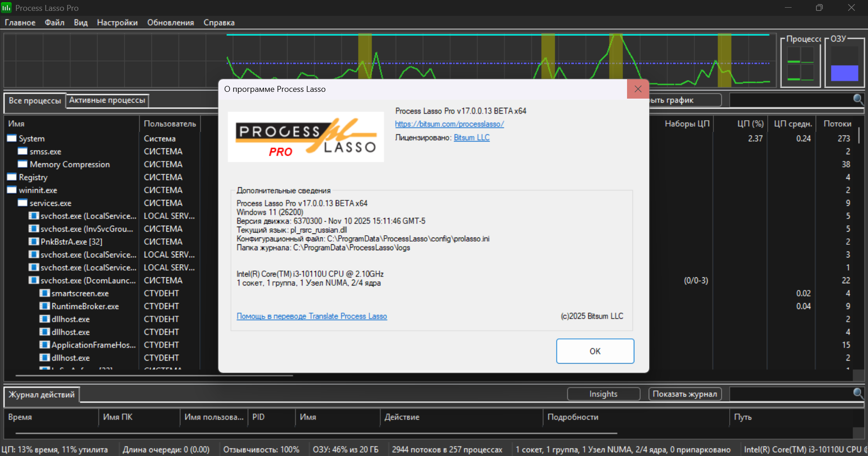Screen dimensions: 868x456
Task: Click the System process icon
Action: [x=12, y=138]
